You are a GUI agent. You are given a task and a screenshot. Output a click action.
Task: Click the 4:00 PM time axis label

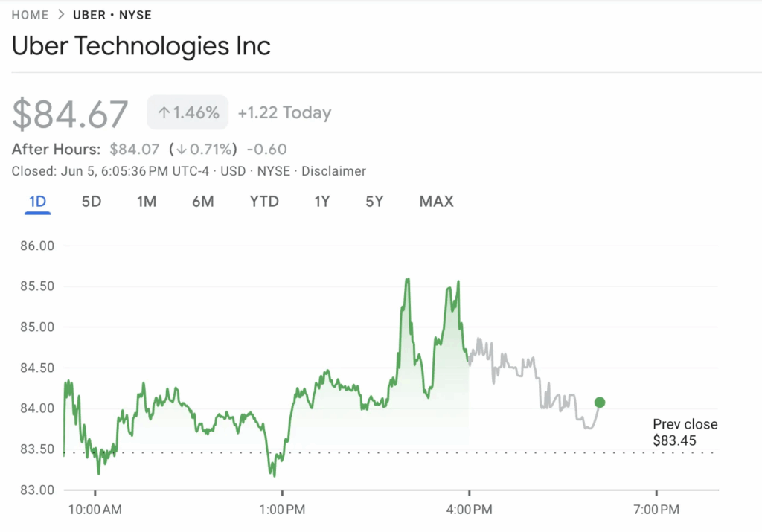point(469,510)
